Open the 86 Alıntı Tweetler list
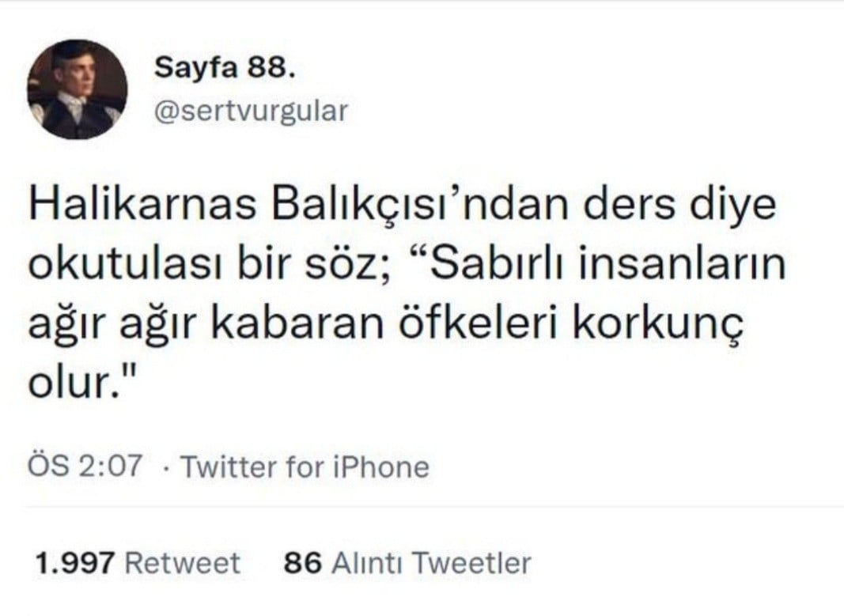 pyautogui.click(x=407, y=563)
